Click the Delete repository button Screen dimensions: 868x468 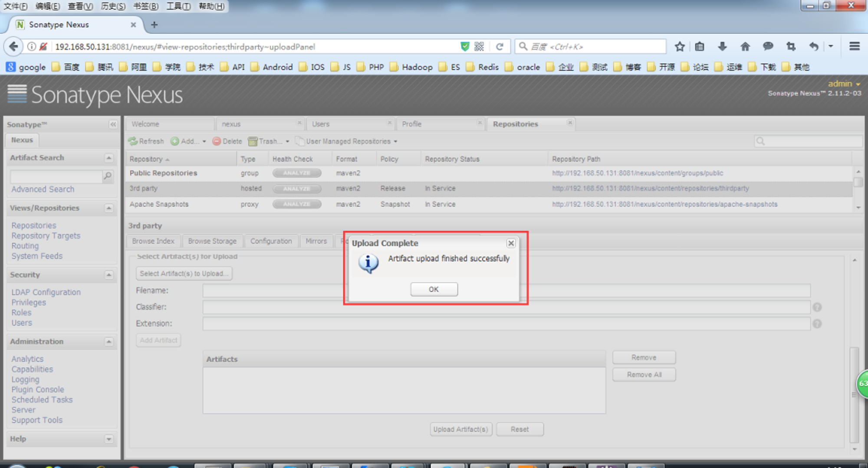pos(227,141)
